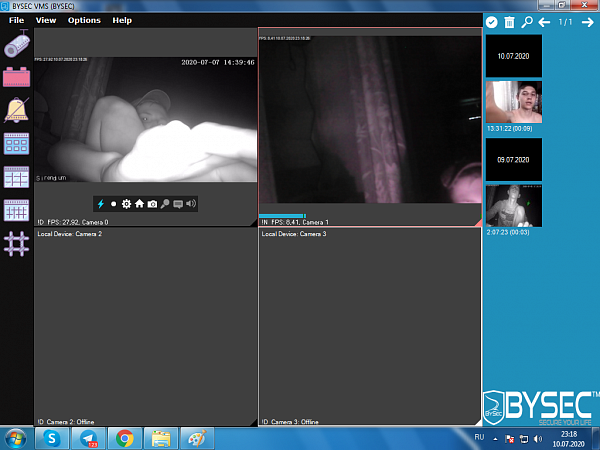Take a snapshot with the camera icon
600x450 pixels.
153,204
